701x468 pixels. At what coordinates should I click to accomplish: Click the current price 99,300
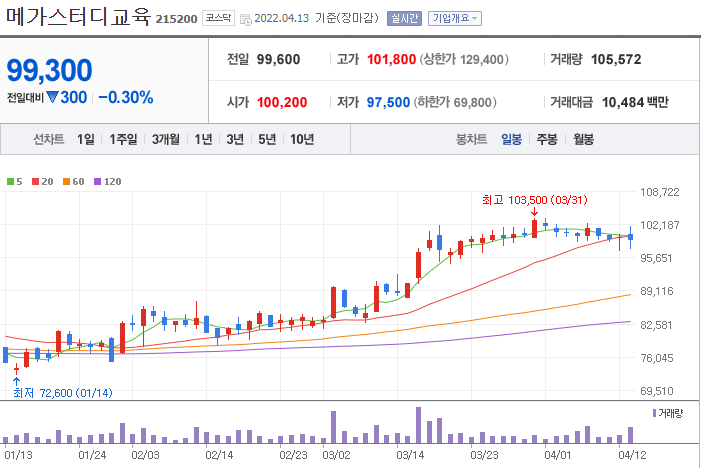(49, 71)
